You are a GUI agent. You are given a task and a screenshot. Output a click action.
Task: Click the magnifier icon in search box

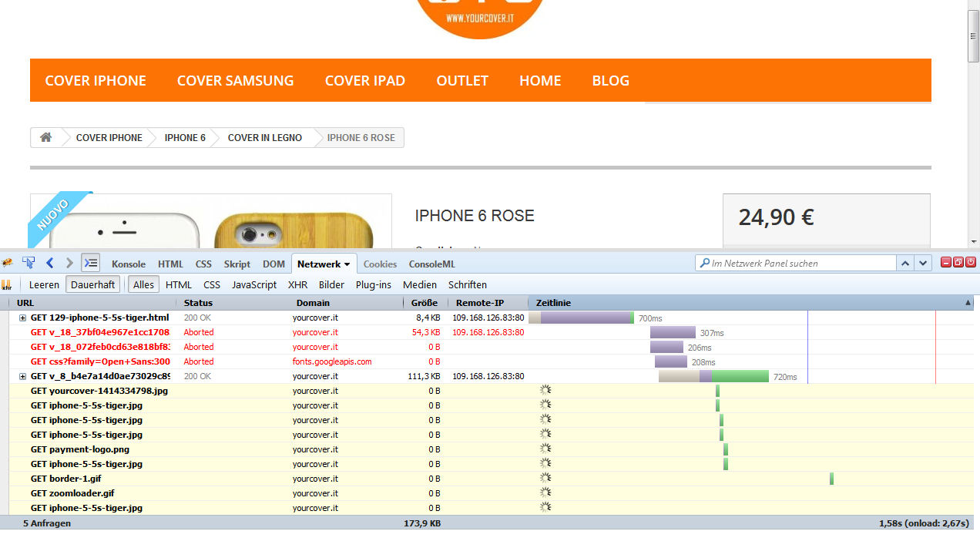coord(704,263)
